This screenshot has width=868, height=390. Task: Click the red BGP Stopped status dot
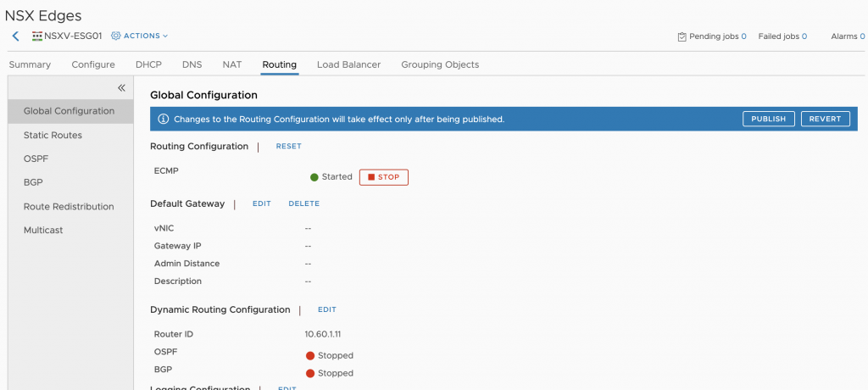pyautogui.click(x=310, y=373)
